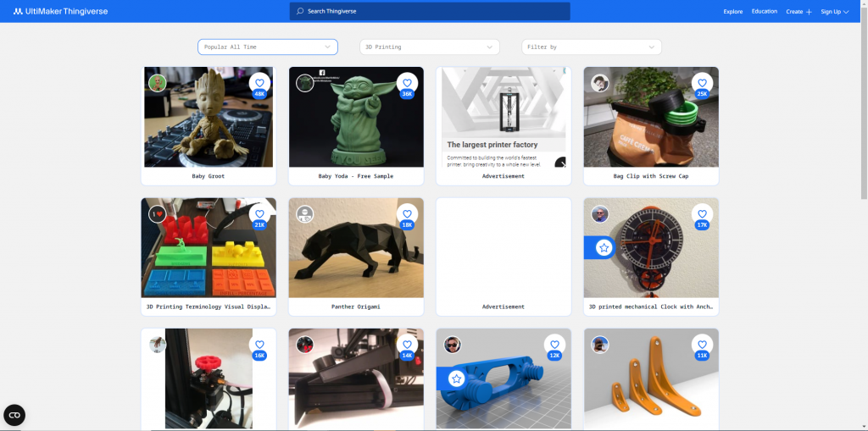The width and height of the screenshot is (868, 431).
Task: Open Baby Groot creator avatar
Action: point(157,83)
